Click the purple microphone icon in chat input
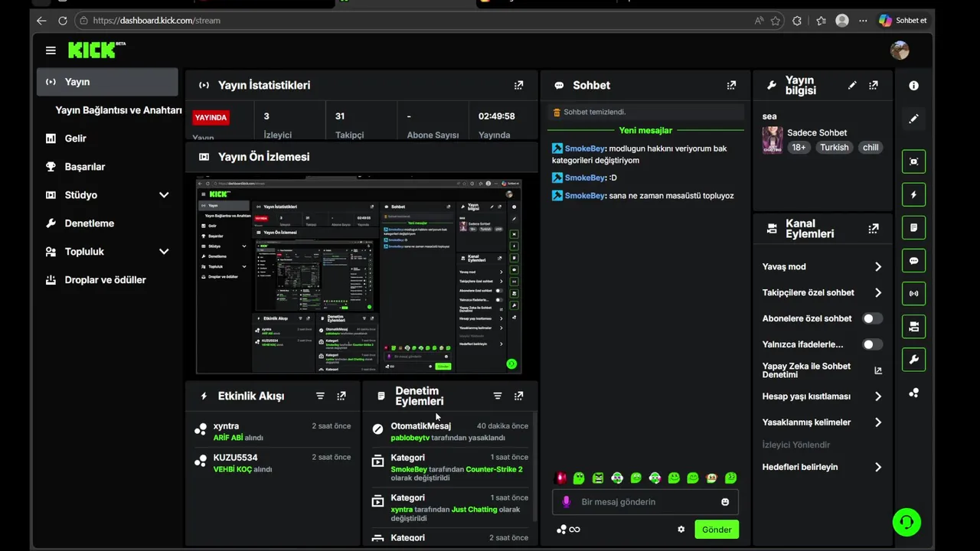The image size is (980, 551). tap(567, 502)
